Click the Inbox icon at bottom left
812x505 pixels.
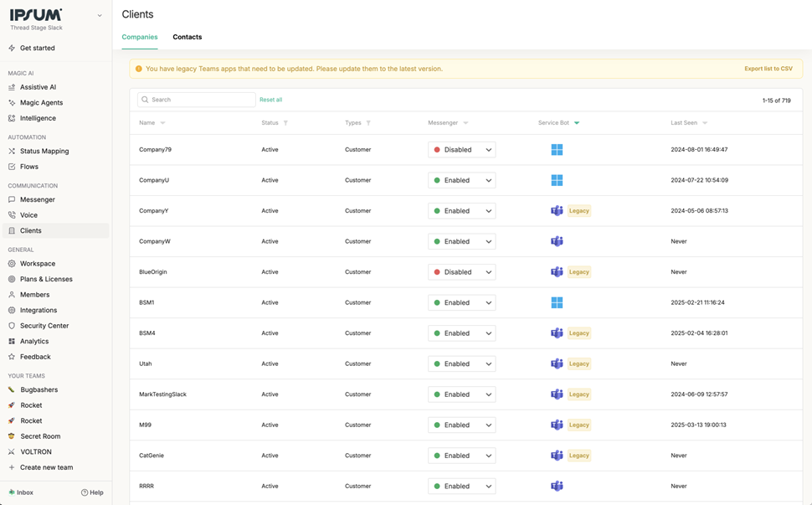[x=12, y=492]
